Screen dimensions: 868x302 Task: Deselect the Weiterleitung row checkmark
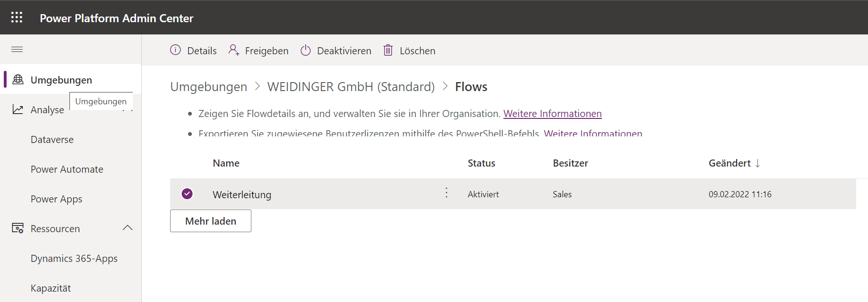tap(187, 194)
